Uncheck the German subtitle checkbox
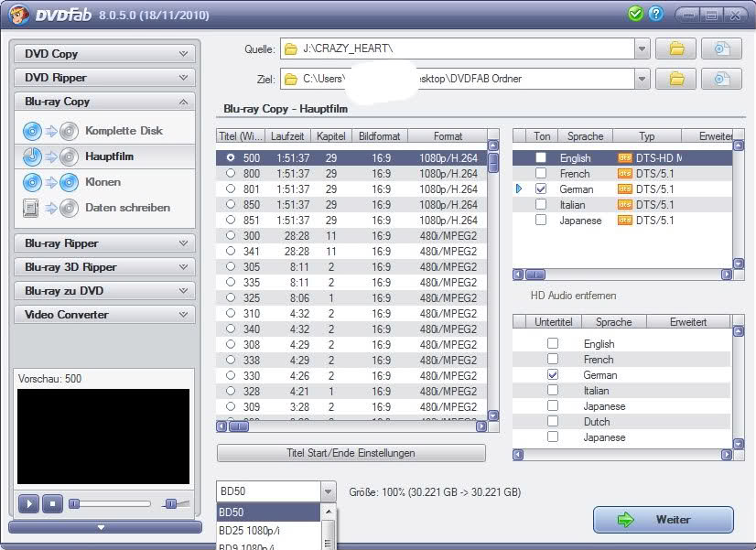The height and width of the screenshot is (550, 756). pyautogui.click(x=552, y=375)
